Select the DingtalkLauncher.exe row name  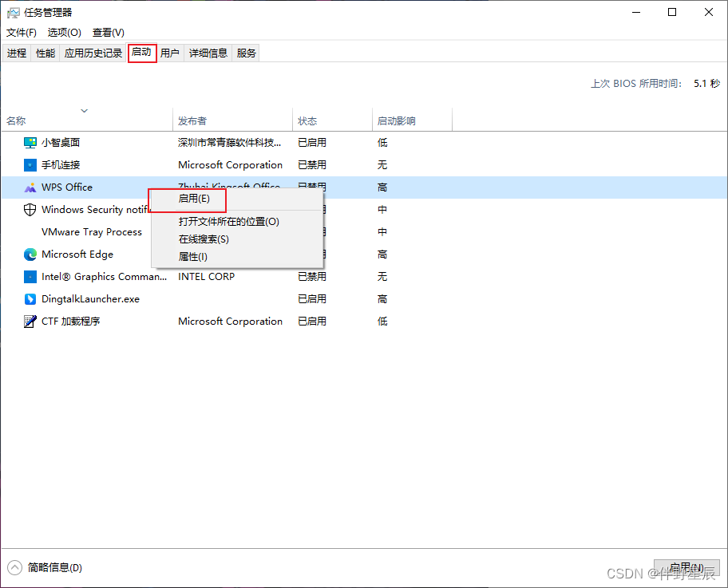point(90,299)
